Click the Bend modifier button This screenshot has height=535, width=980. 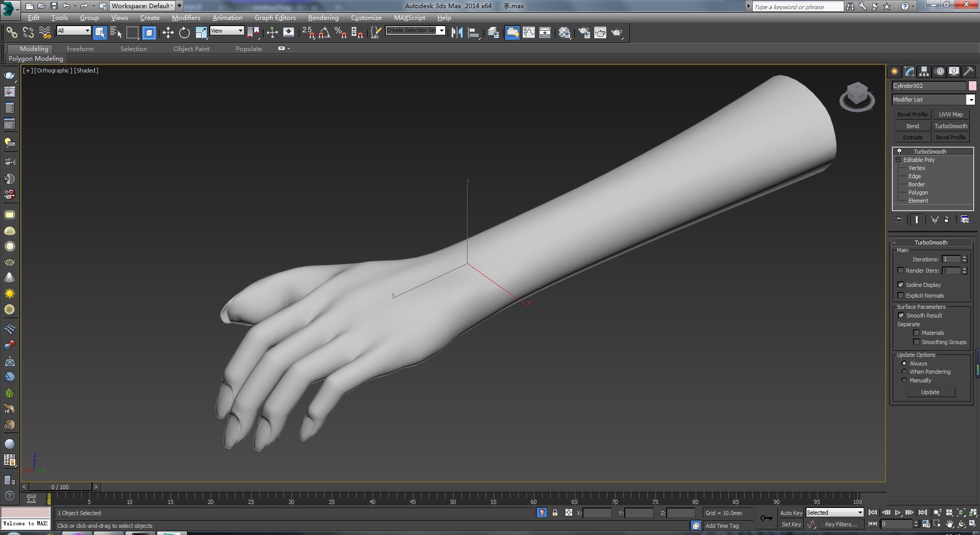912,126
